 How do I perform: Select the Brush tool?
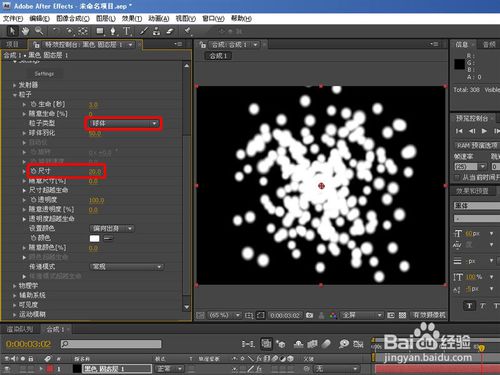point(144,31)
